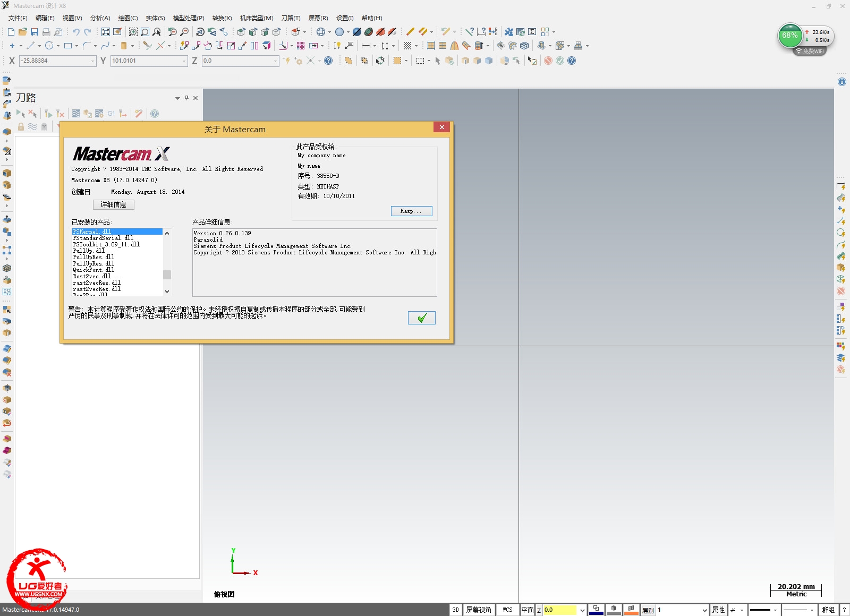Click the rectangular array pattern icon

301,46
